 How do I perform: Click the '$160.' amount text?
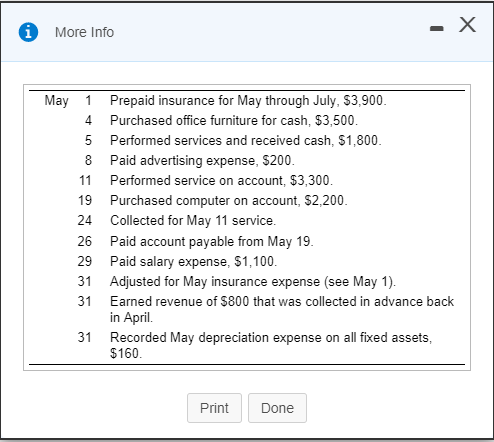click(x=126, y=353)
